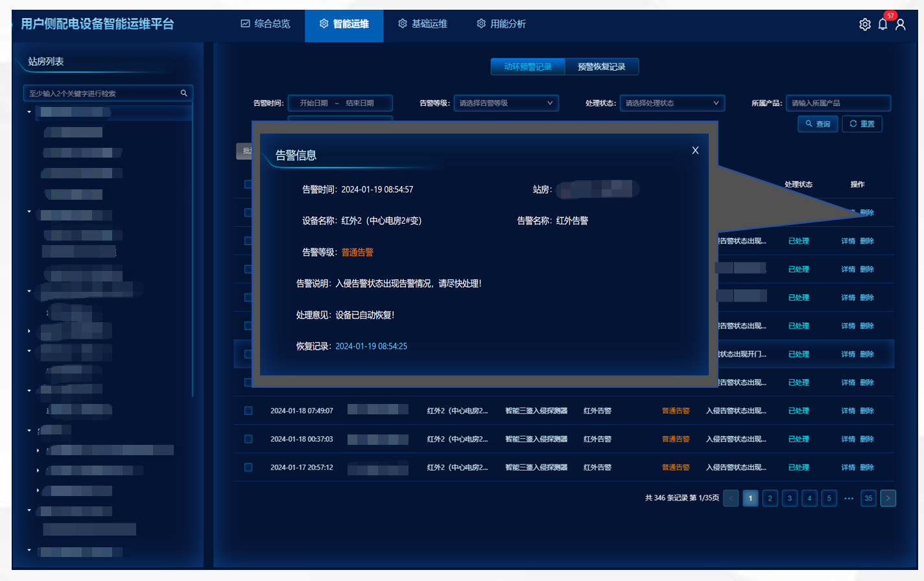This screenshot has width=924, height=581.
Task: Go to page 4 in pagination
Action: click(x=809, y=498)
